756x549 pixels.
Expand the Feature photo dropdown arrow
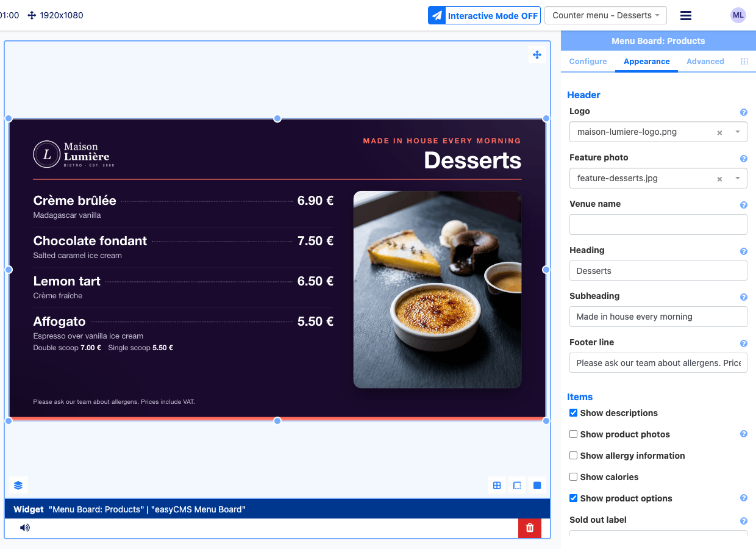click(x=738, y=178)
